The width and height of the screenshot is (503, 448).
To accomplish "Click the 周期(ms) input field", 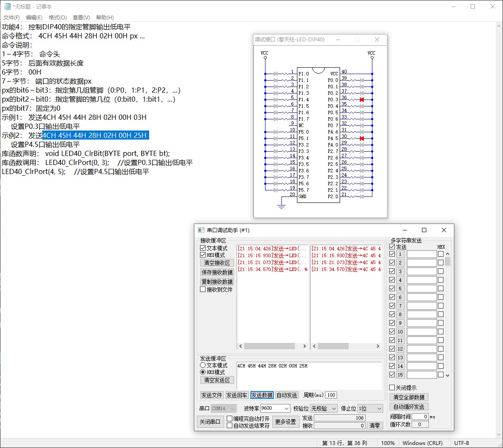I will [331, 395].
